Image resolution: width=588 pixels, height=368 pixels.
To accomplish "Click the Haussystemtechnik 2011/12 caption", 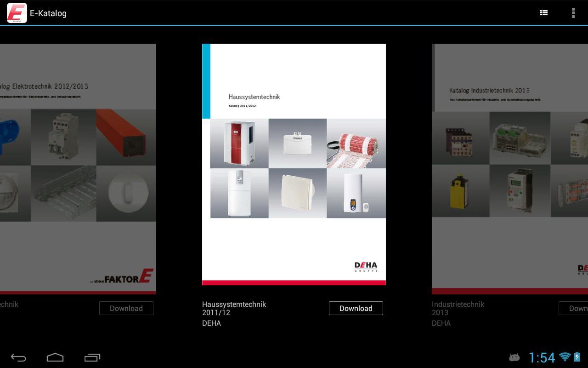I will [x=234, y=308].
